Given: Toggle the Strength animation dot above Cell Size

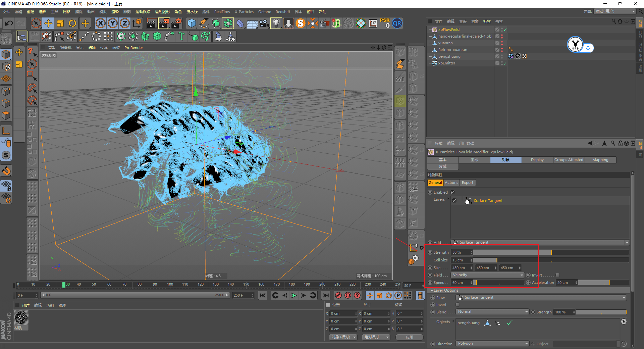Looking at the screenshot, I should click(430, 252).
